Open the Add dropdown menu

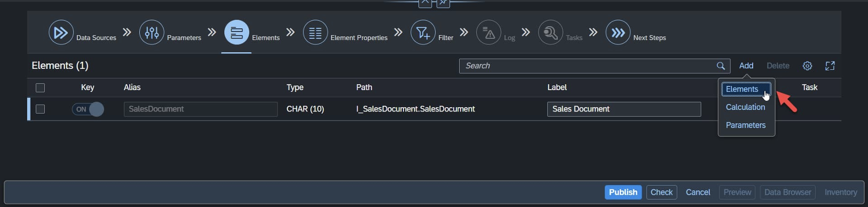click(746, 66)
